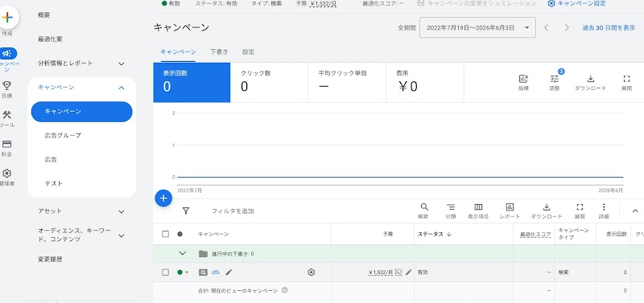This screenshot has height=303, width=644.
Task: Collapse the 進行中の下書き folder row
Action: pos(183,253)
